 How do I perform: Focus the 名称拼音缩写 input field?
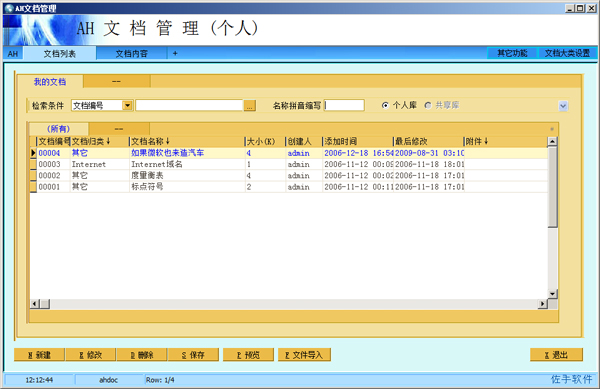[x=344, y=105]
